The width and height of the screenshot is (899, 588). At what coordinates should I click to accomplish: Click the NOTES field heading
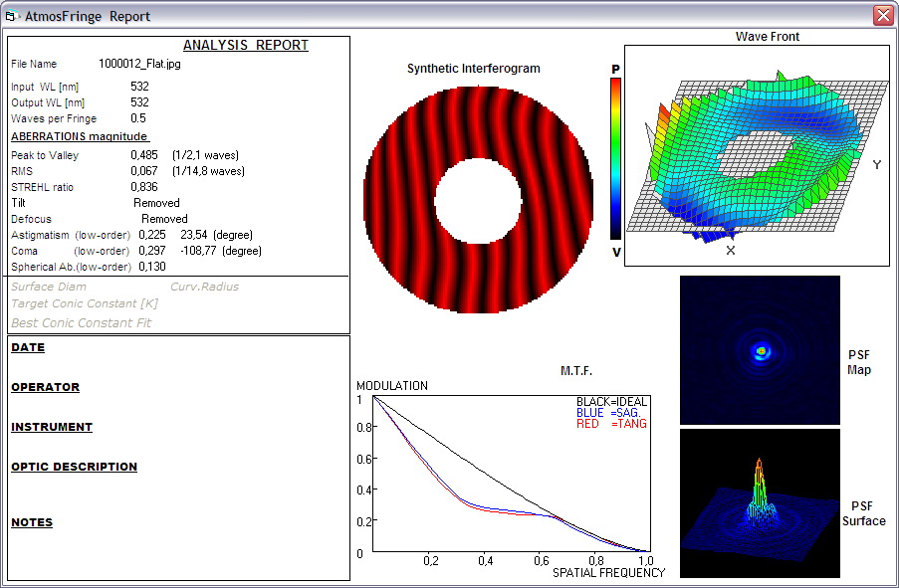pyautogui.click(x=32, y=523)
